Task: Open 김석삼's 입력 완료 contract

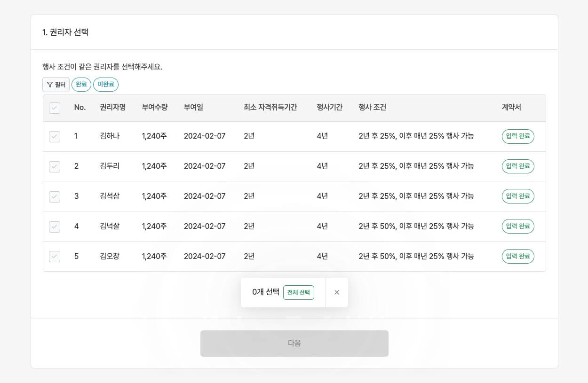Action: coord(518,196)
